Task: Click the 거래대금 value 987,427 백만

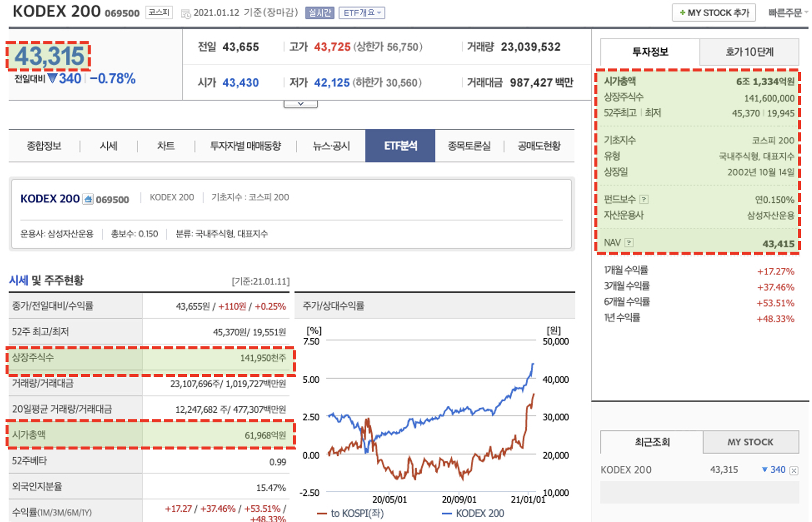Action: point(542,83)
